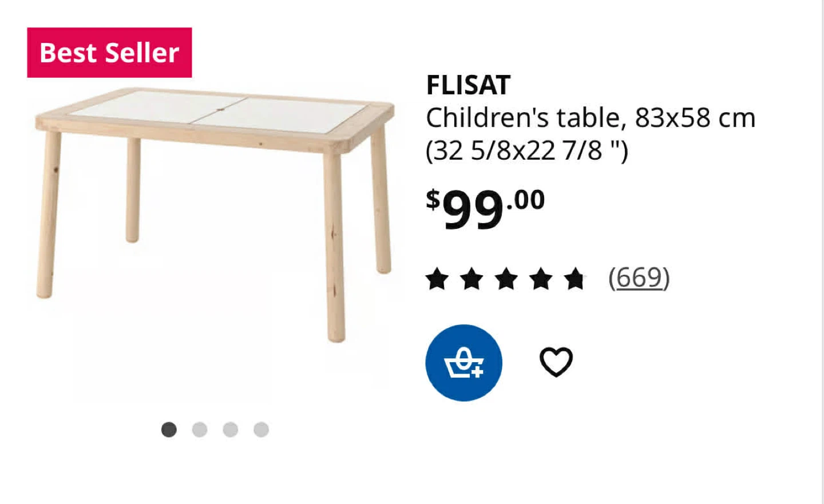Open the FLISAT product name link

coord(468,85)
